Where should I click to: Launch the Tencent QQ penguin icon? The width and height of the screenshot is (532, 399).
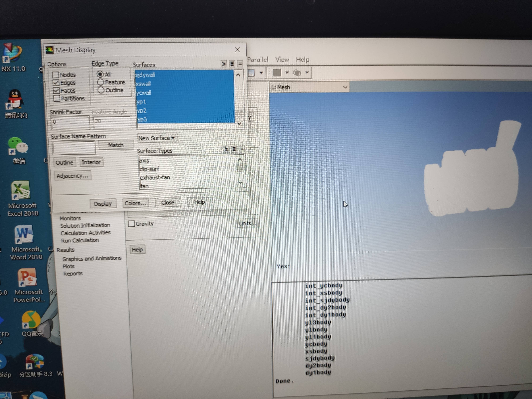pyautogui.click(x=15, y=99)
